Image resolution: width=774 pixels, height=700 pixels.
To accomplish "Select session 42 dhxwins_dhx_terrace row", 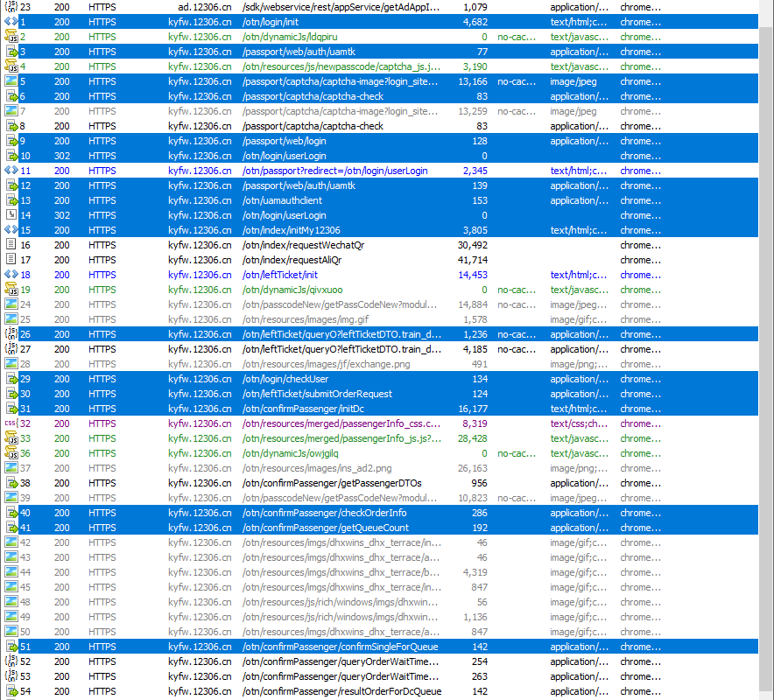I will [379, 542].
